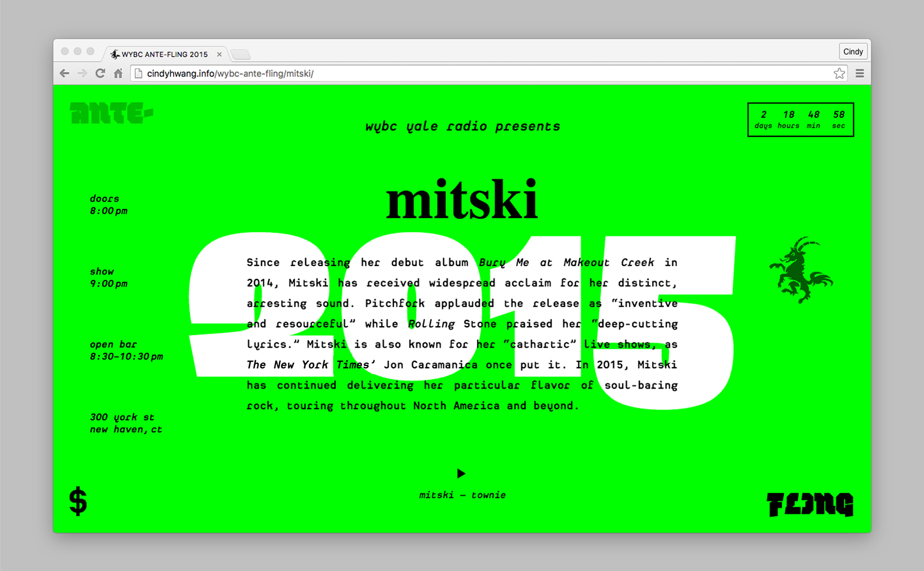Click the ANTE- logo
924x571 pixels.
click(111, 113)
